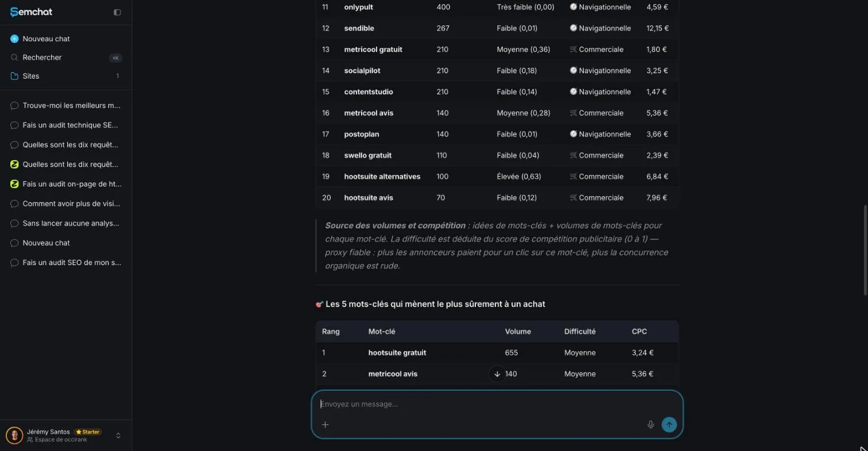
Task: Click keyword 'swello gratuit'
Action: coord(368,155)
